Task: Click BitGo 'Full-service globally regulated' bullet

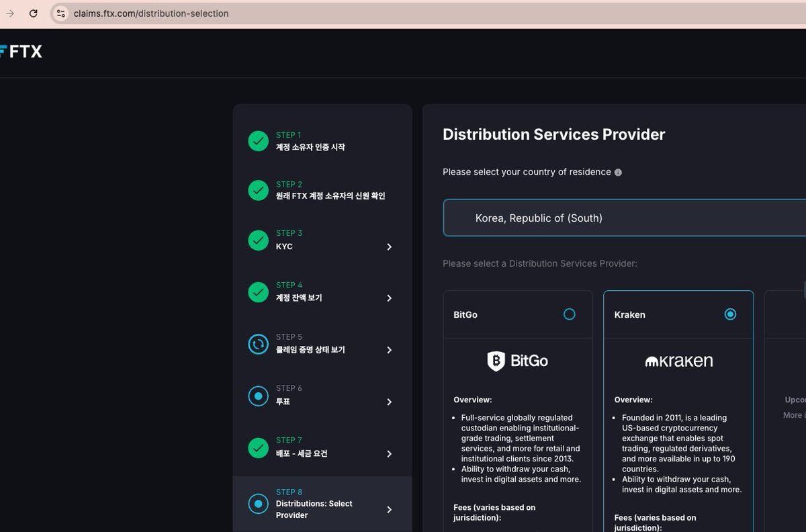Action: [521, 438]
